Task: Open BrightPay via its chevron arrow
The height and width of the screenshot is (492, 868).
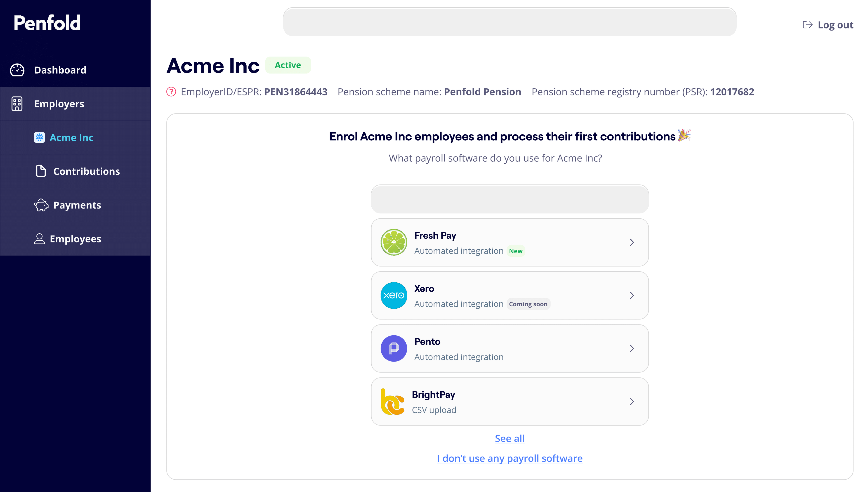Action: point(632,401)
